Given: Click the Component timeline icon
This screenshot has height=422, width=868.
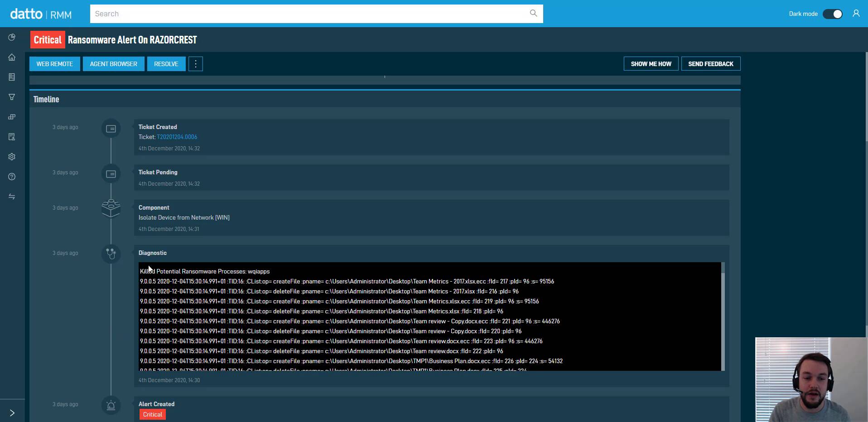Looking at the screenshot, I should (x=111, y=208).
